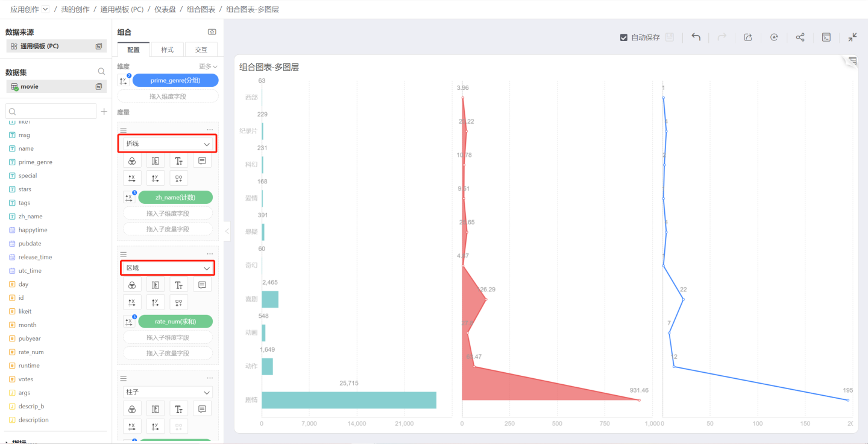Expand the 更多 dimension options

(x=208, y=66)
